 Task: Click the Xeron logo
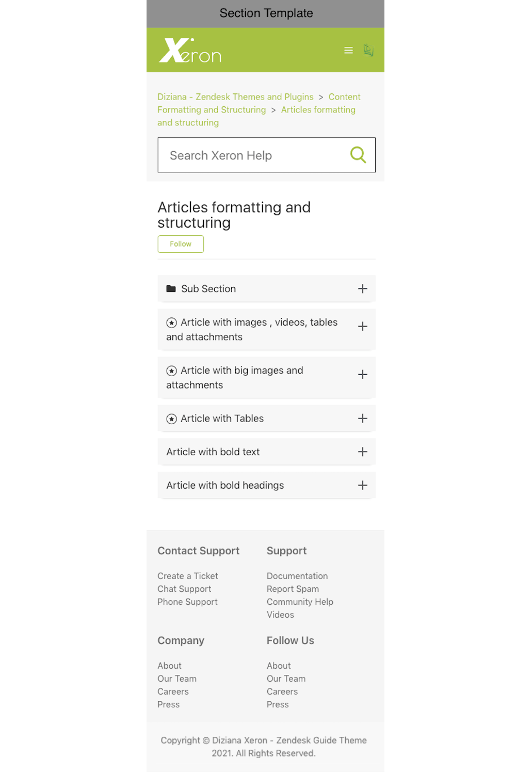190,51
